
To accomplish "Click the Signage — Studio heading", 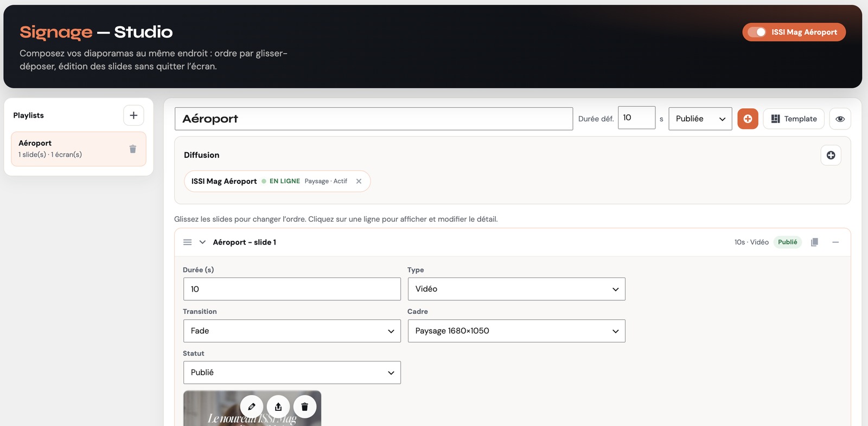I will [x=97, y=32].
